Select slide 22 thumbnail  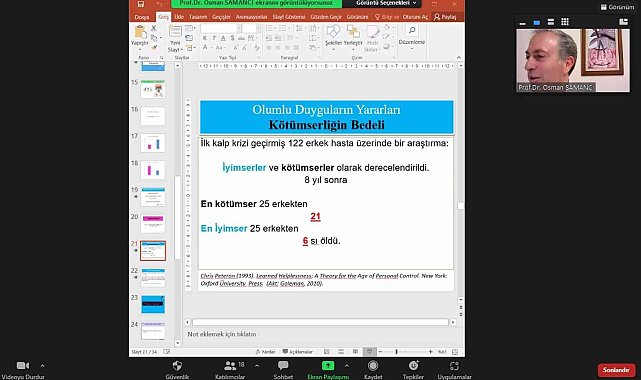pyautogui.click(x=153, y=277)
